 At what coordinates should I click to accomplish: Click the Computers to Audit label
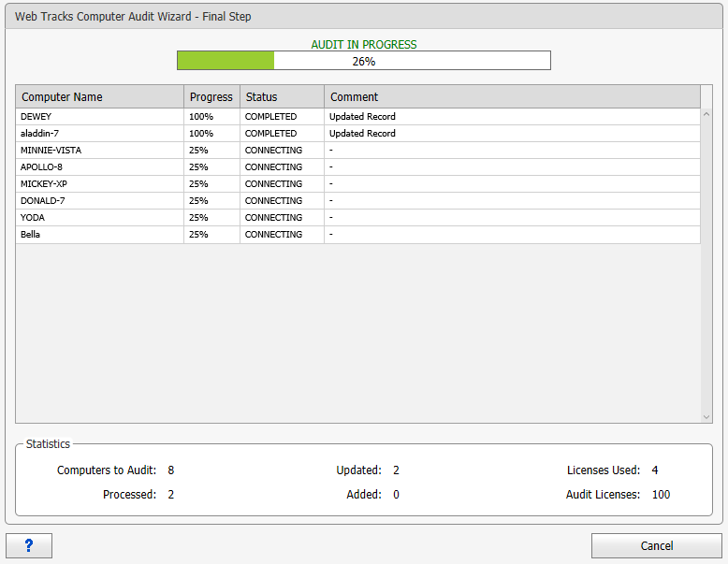107,470
